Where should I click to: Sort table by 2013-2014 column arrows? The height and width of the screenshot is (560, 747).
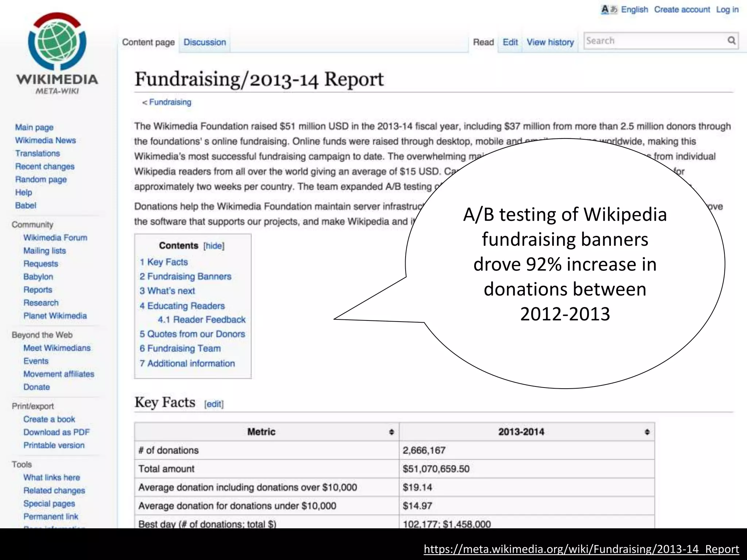[647, 432]
